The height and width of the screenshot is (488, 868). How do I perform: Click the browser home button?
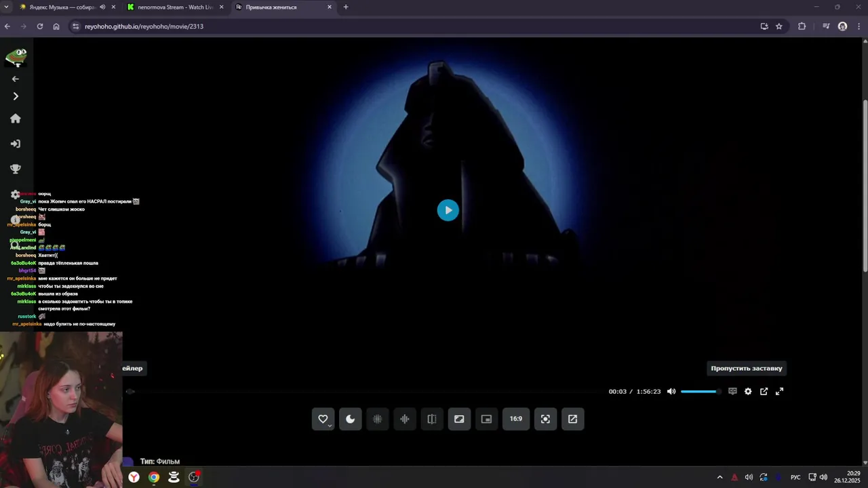pos(56,26)
